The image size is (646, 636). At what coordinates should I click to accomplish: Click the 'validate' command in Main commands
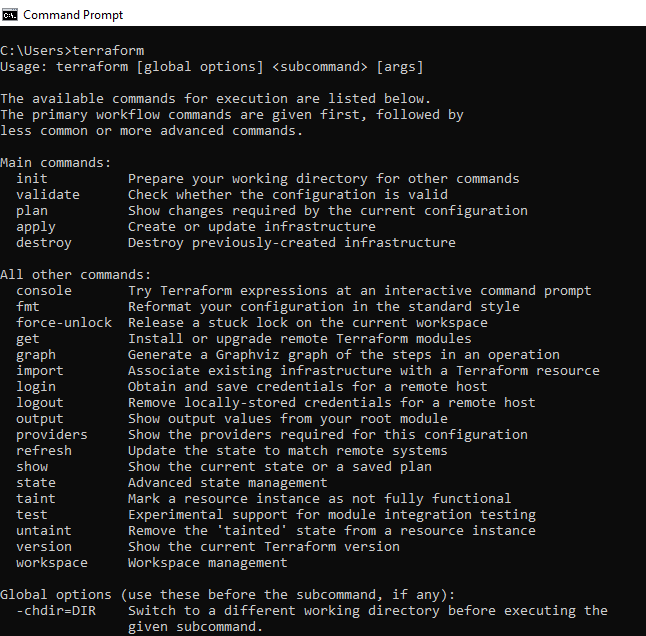pyautogui.click(x=48, y=194)
